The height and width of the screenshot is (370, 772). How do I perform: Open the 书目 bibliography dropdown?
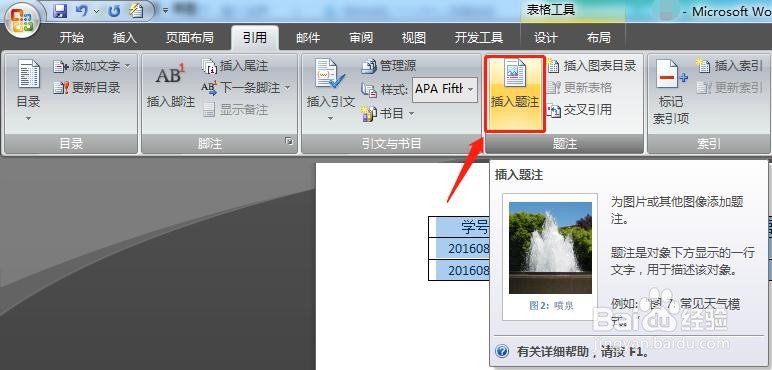coord(387,113)
